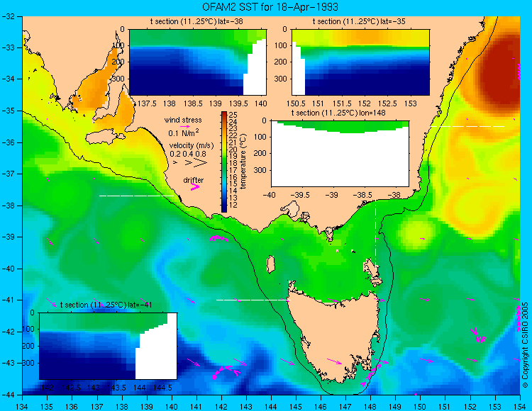Viewport: 532px width, 411px height.
Task: Click the '© Copyright CSIRO 2005' text
Action: coord(525,345)
